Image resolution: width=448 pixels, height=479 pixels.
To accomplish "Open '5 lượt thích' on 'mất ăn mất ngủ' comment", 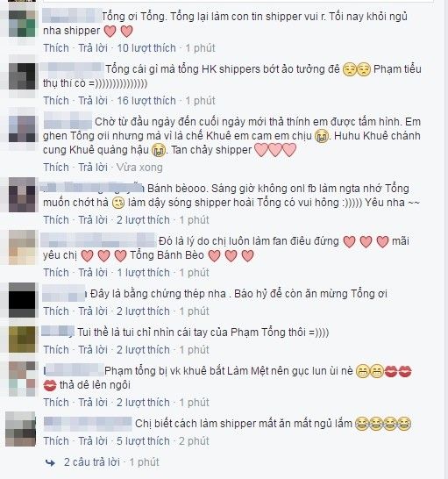I will coord(143,441).
